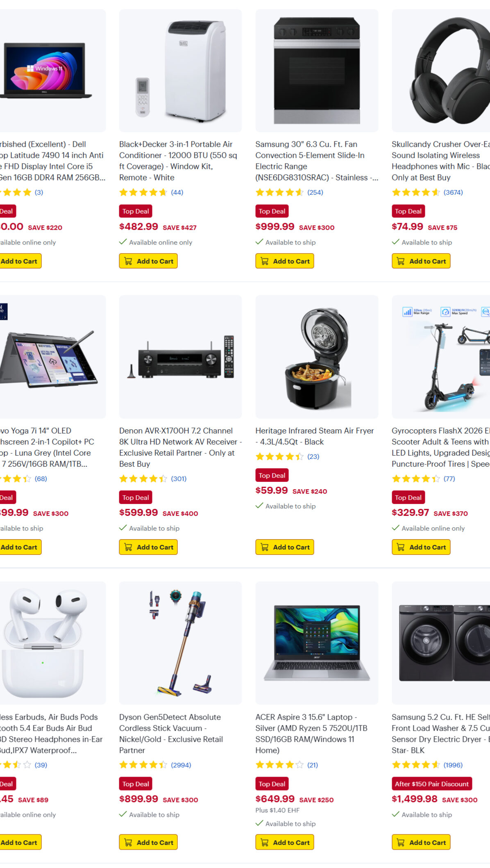Click Top Deal badge on Denon receiver
The height and width of the screenshot is (868, 490).
coord(136,497)
